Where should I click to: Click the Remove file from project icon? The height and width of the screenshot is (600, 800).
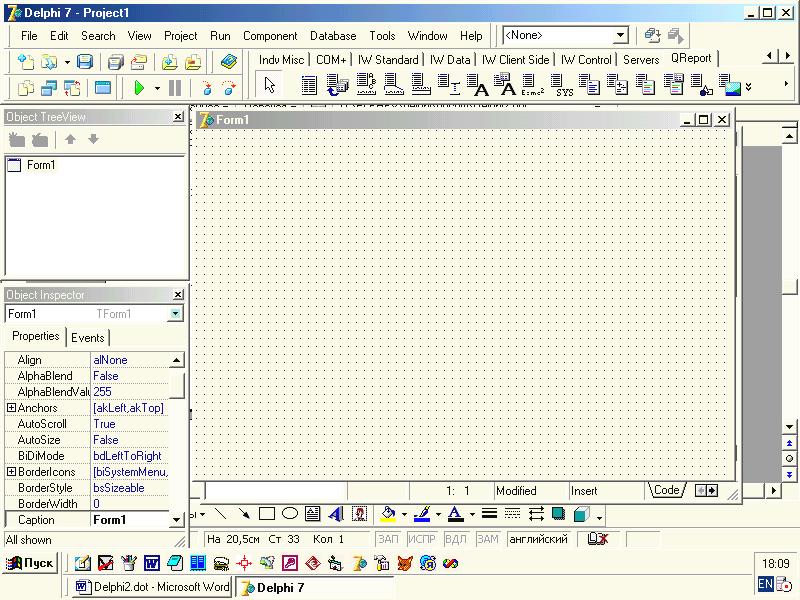tap(193, 62)
